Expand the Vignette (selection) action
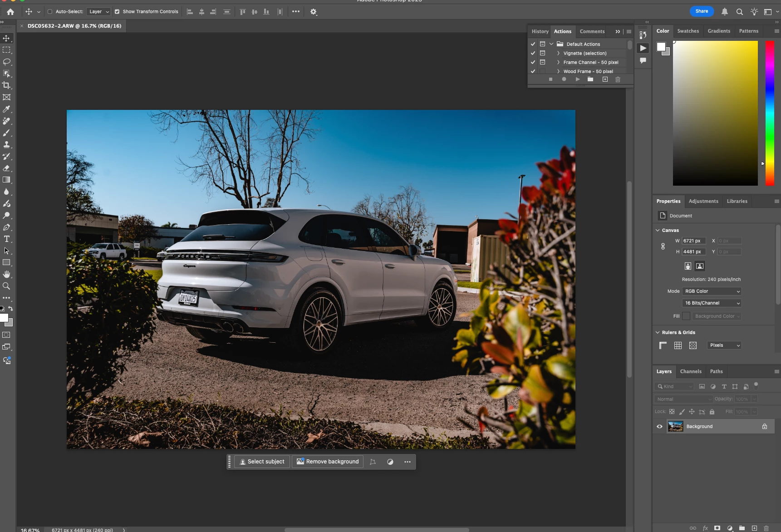This screenshot has width=781, height=532. [x=558, y=53]
